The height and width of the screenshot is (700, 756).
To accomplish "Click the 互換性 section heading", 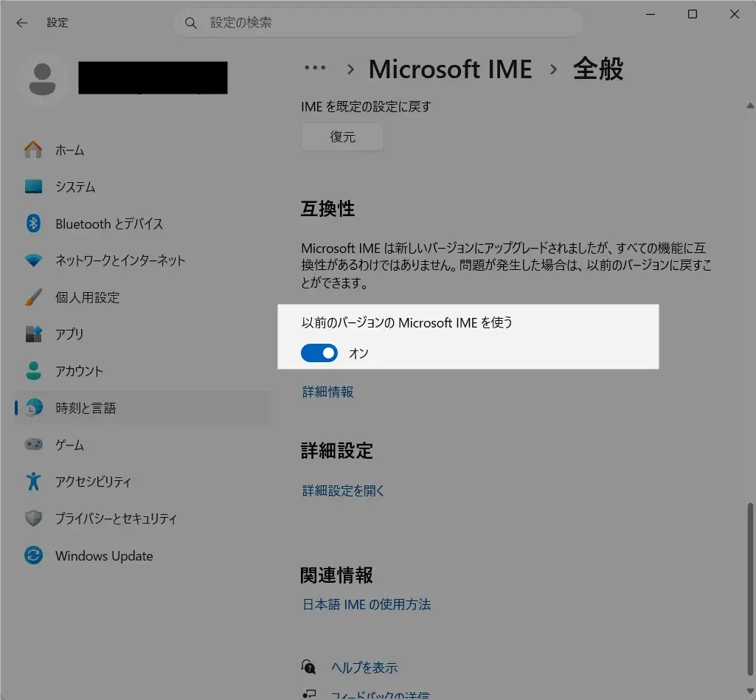I will point(328,209).
